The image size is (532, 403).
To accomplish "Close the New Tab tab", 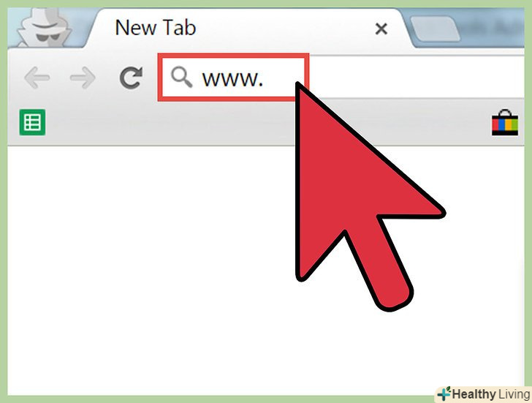I will (x=381, y=29).
